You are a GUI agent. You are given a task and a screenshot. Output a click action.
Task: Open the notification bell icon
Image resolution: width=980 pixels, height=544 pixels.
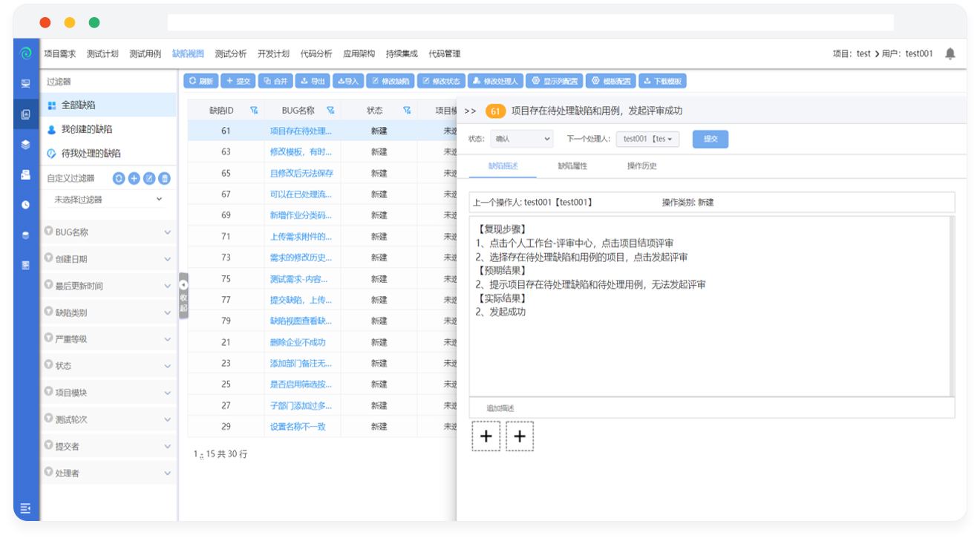[950, 53]
